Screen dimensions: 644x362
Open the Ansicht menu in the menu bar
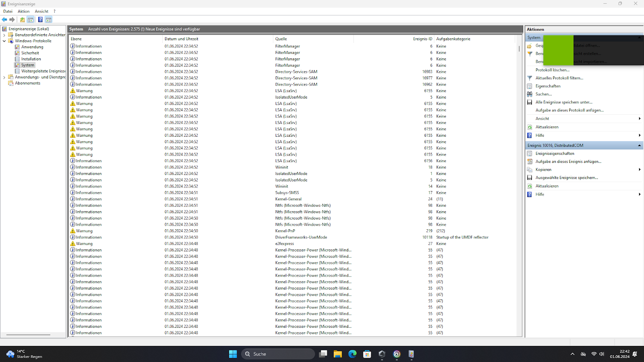tap(41, 11)
